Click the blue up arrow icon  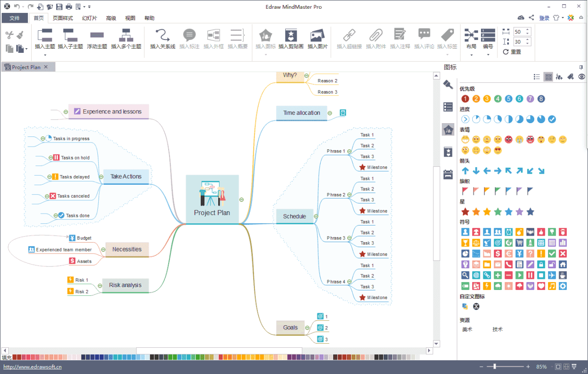coord(465,170)
